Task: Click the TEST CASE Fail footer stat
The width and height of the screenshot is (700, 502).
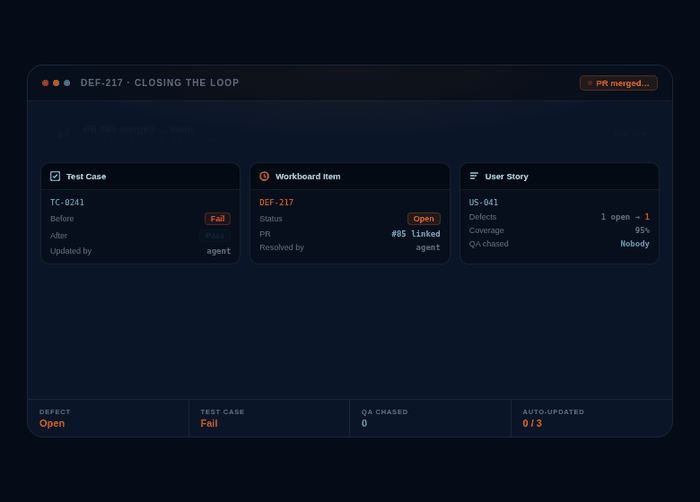Action: tap(269, 418)
